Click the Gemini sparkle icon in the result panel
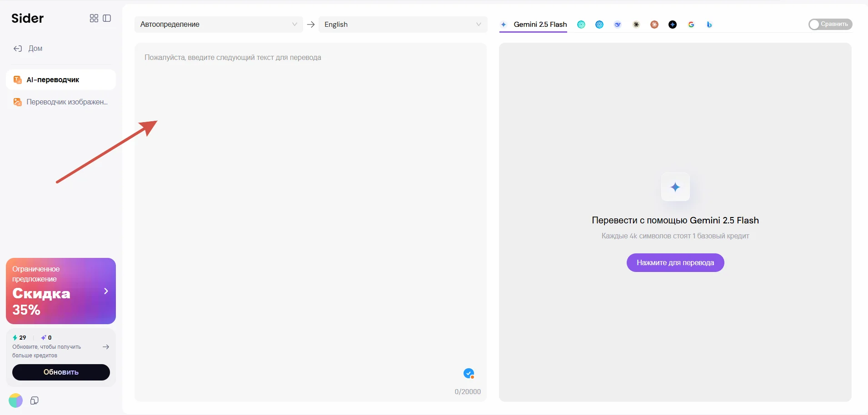This screenshot has height=415, width=868. [x=675, y=187]
